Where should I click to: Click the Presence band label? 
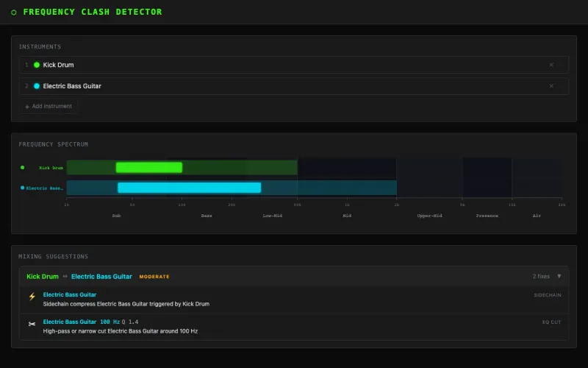487,216
